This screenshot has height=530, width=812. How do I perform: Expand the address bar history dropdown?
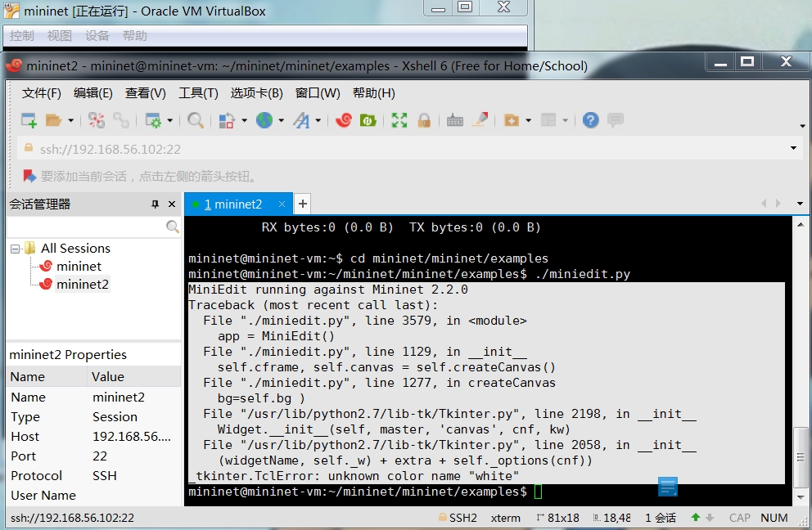click(x=793, y=148)
